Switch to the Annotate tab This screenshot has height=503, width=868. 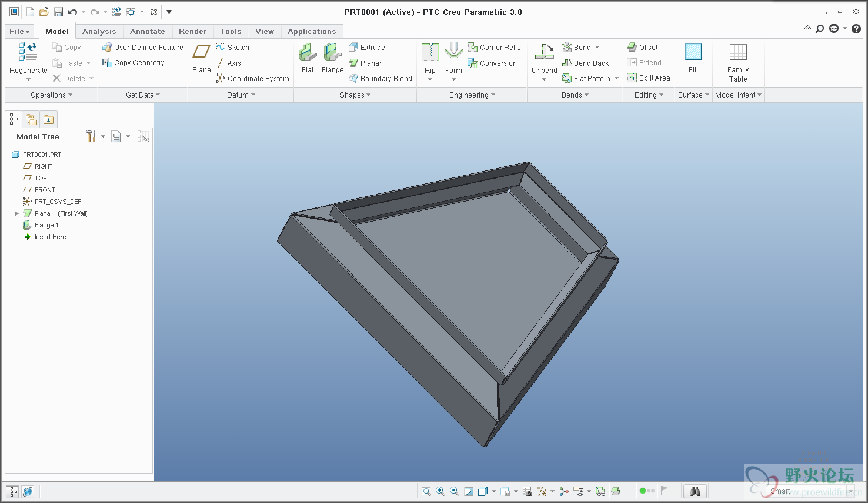tap(148, 31)
